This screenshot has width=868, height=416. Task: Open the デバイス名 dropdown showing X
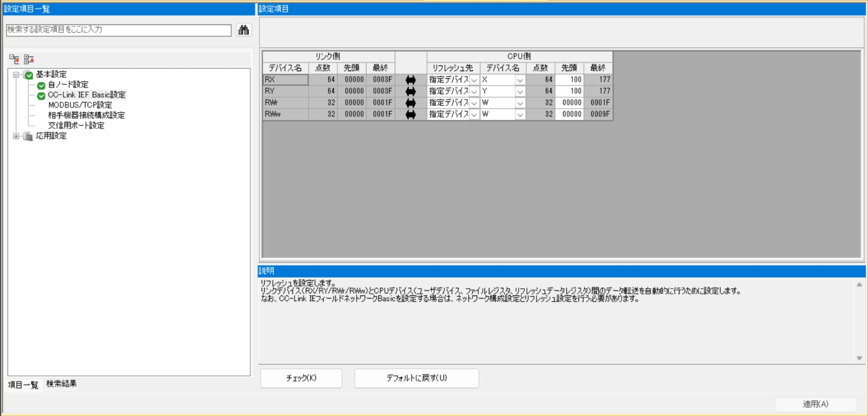click(520, 79)
